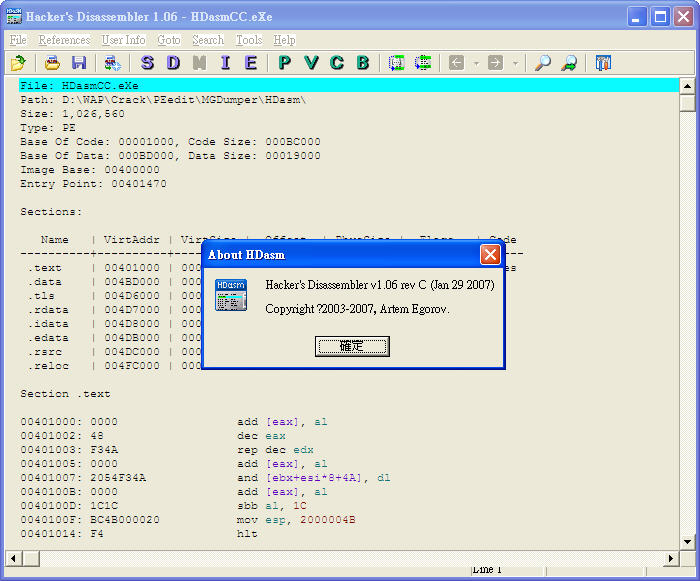Click the vertical scrollbar thumb
700x581 pixels.
pyautogui.click(x=687, y=103)
